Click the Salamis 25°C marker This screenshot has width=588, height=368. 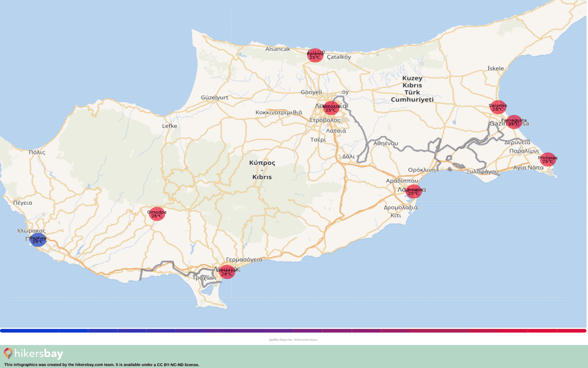point(498,107)
